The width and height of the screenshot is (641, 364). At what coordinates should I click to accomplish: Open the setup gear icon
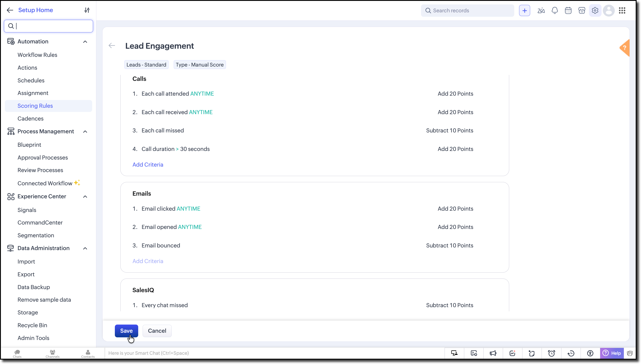595,11
